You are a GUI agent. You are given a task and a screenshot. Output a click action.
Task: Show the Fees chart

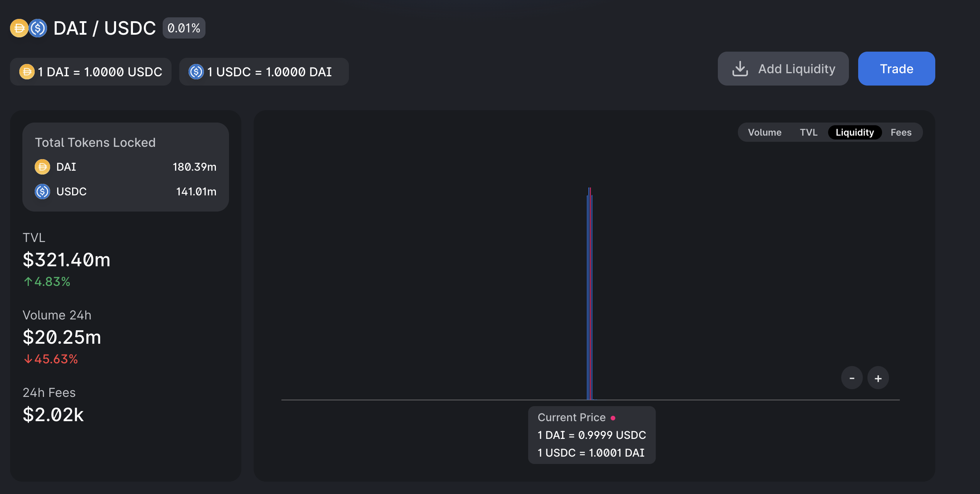[901, 133]
